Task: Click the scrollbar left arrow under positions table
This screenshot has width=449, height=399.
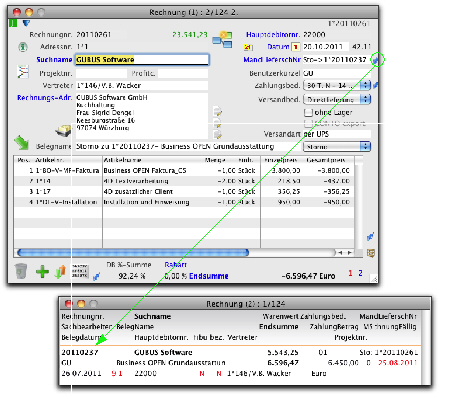Action: [x=340, y=253]
